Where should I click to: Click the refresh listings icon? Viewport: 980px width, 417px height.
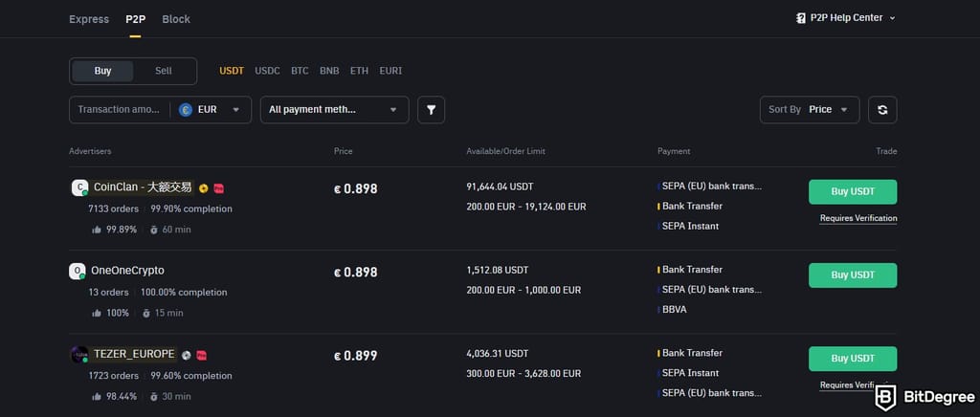point(881,110)
